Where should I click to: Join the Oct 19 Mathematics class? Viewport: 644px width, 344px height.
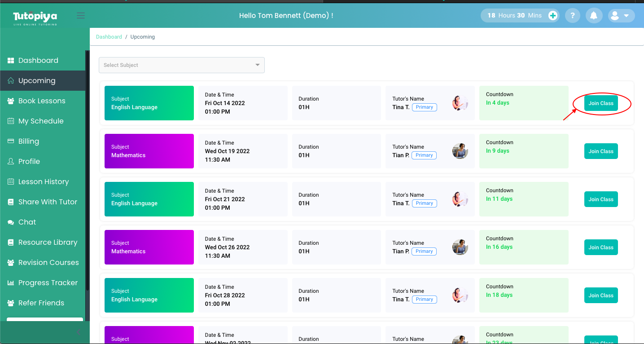(x=600, y=151)
